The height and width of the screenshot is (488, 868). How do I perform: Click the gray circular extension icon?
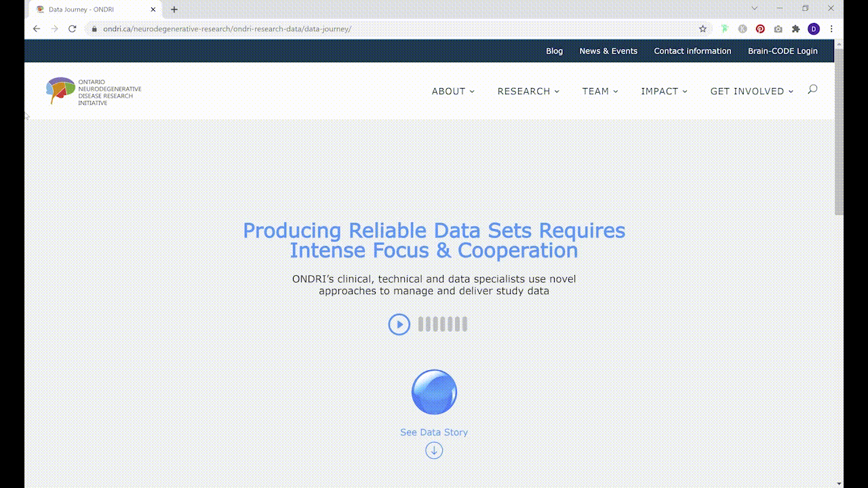(x=743, y=29)
